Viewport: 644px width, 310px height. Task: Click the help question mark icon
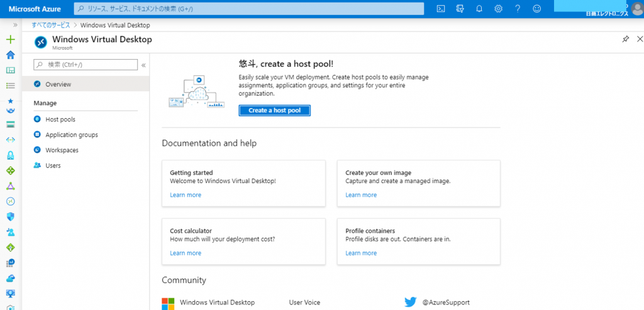coord(518,9)
